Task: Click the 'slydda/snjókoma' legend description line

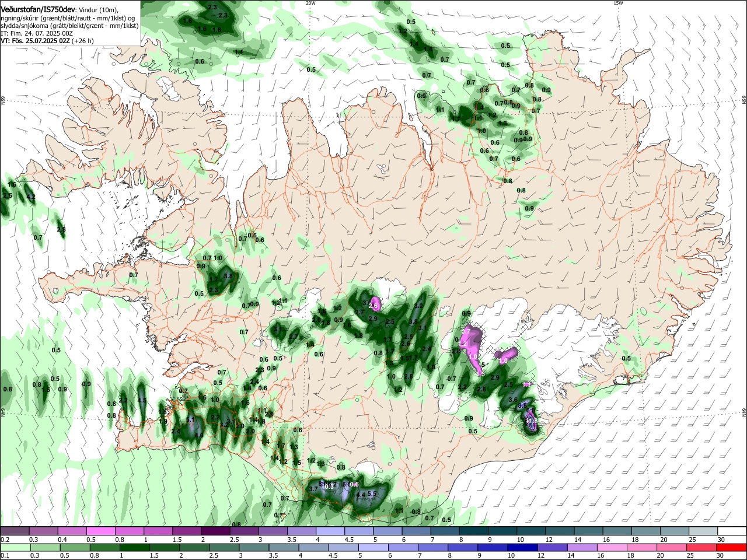Action: tap(69, 26)
